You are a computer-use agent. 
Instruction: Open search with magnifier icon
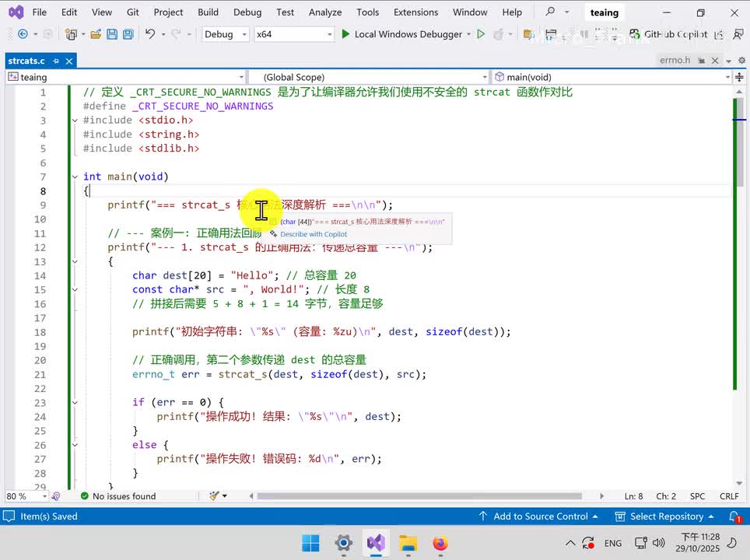click(x=550, y=12)
